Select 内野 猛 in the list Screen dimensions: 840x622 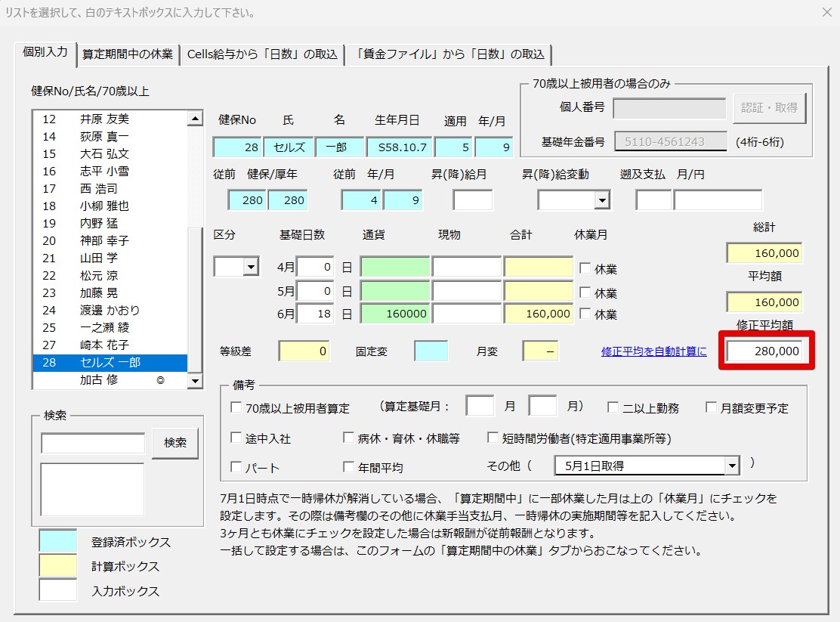click(x=110, y=223)
